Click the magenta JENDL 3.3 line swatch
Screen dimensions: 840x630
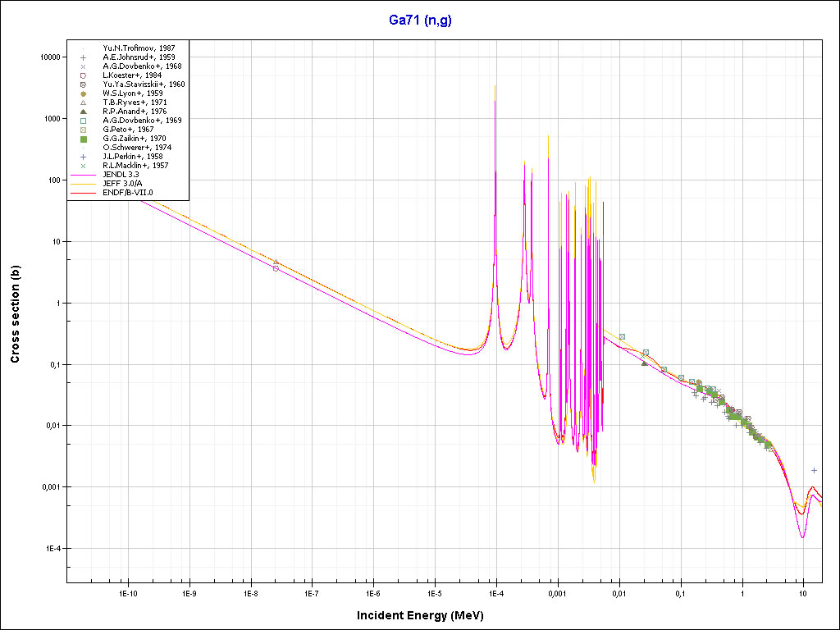coord(83,175)
